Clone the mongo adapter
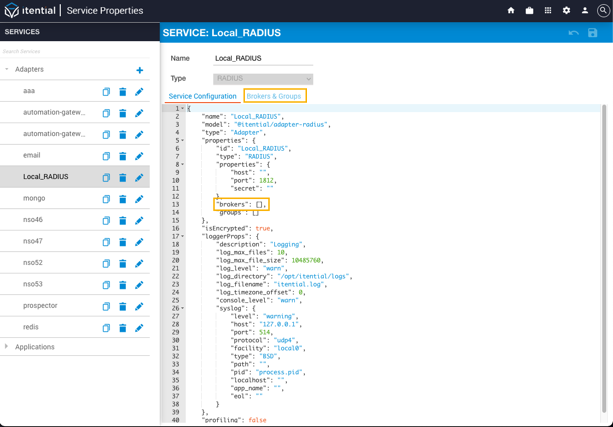The width and height of the screenshot is (613, 427). click(106, 199)
